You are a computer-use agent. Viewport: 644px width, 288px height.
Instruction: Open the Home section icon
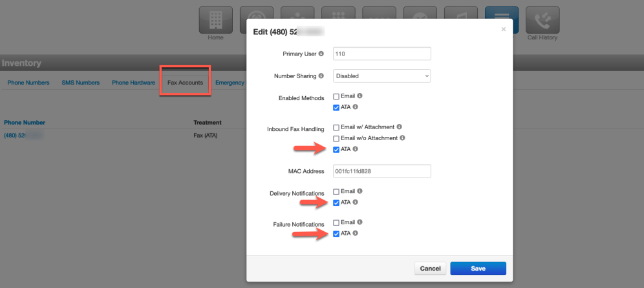point(215,19)
